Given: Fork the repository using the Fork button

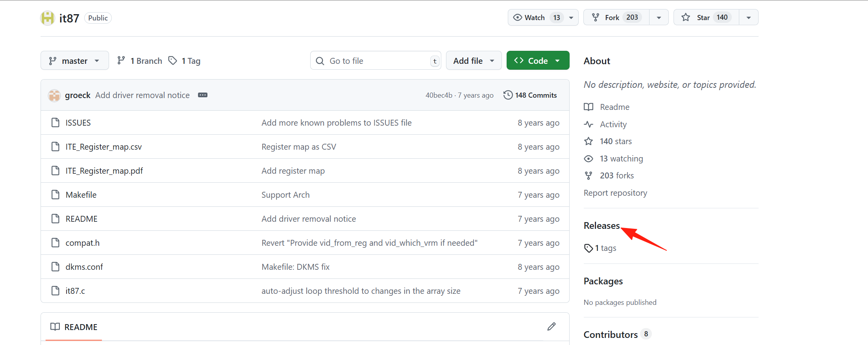Looking at the screenshot, I should pyautogui.click(x=616, y=17).
